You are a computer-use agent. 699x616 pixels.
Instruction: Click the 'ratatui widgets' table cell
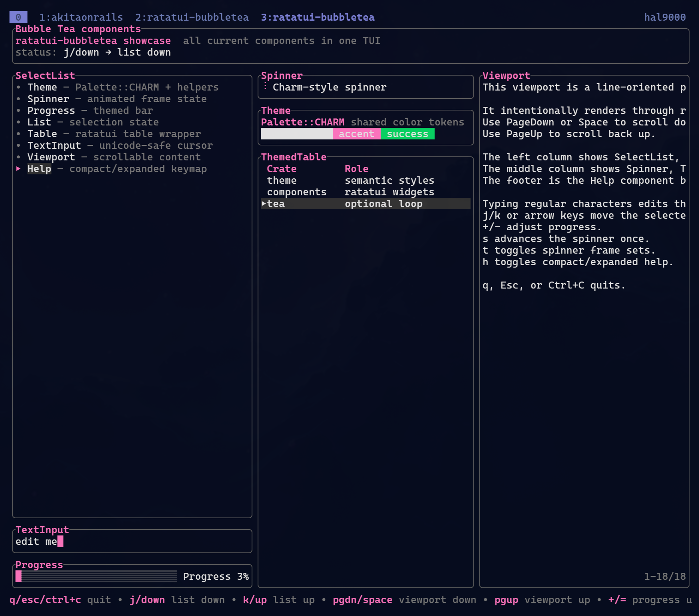click(390, 192)
